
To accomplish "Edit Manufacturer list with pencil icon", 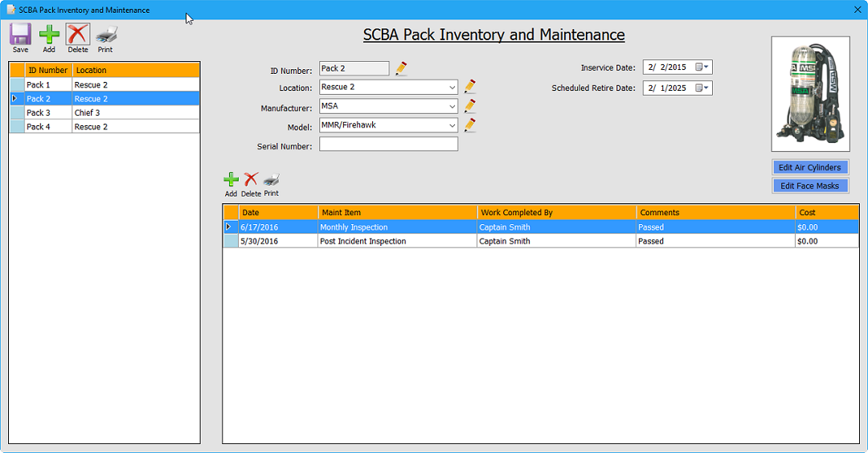I will pos(470,106).
